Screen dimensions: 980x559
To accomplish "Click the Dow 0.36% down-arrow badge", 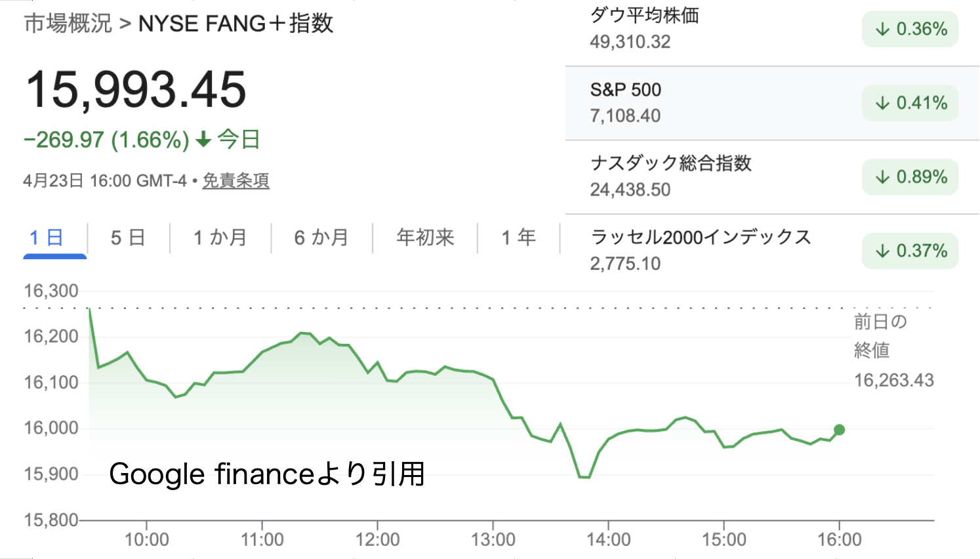I will (x=910, y=30).
